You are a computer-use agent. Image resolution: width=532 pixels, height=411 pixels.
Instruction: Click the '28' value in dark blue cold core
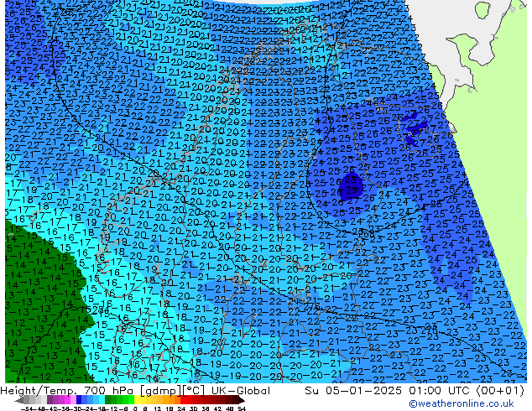351,179
